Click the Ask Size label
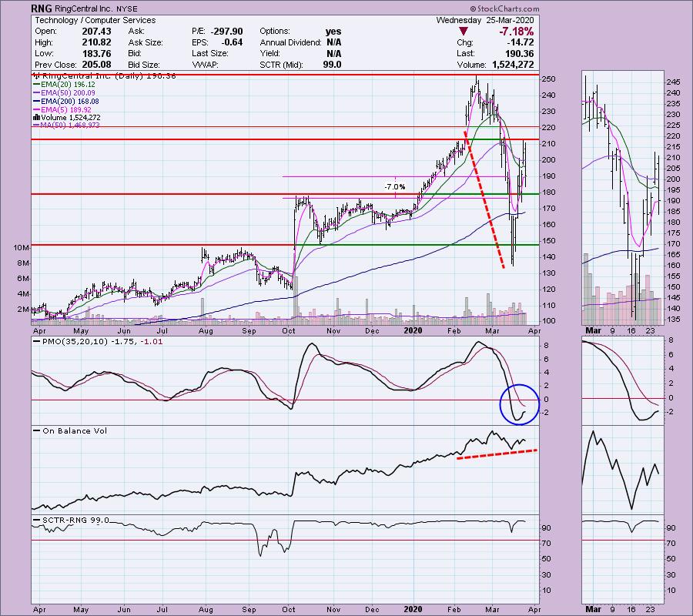This screenshot has height=616, width=693. pyautogui.click(x=146, y=42)
